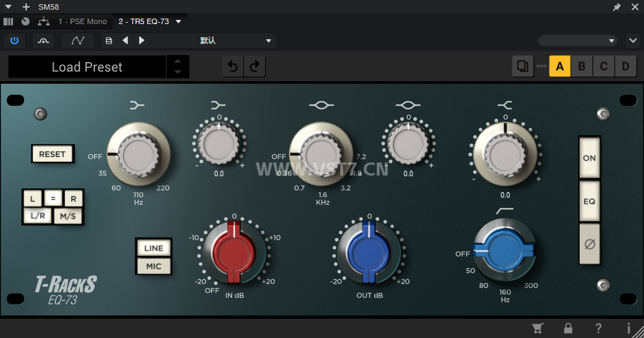Open the window menu triangle beside SM58
Viewport: 644px width, 338px height.
pyautogui.click(x=8, y=7)
